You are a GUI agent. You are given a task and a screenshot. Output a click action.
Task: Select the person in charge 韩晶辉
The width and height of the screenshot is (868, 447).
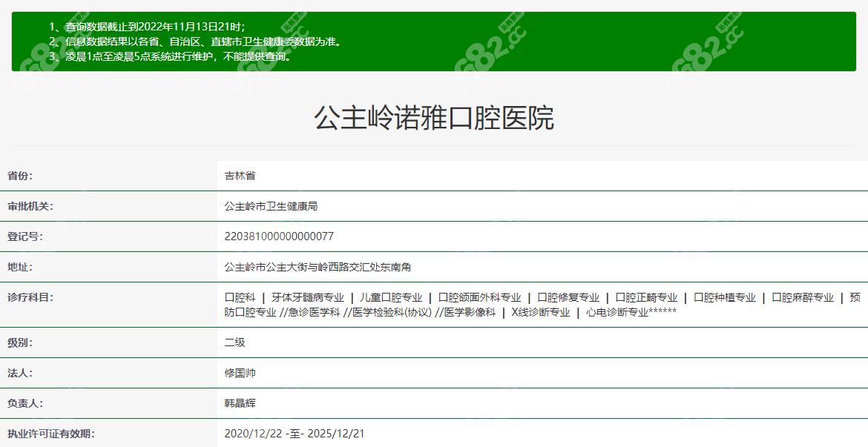[x=240, y=404]
